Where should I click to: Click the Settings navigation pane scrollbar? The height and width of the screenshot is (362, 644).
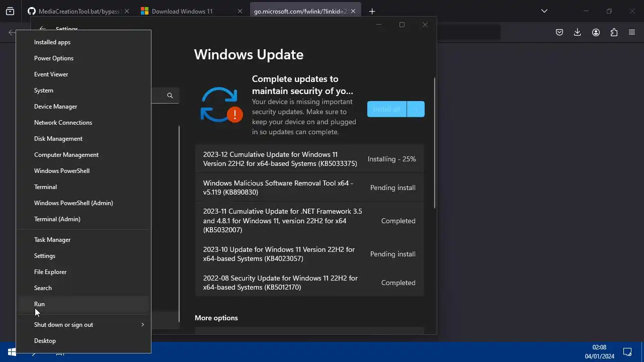pyautogui.click(x=179, y=224)
